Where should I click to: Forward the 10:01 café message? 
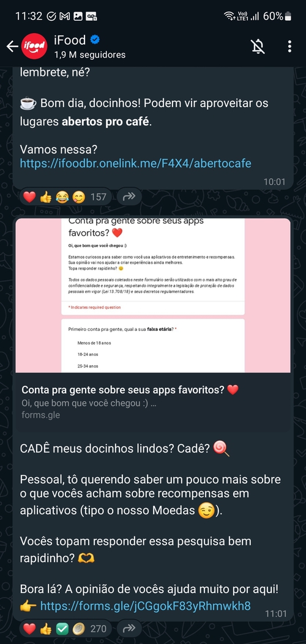[129, 197]
